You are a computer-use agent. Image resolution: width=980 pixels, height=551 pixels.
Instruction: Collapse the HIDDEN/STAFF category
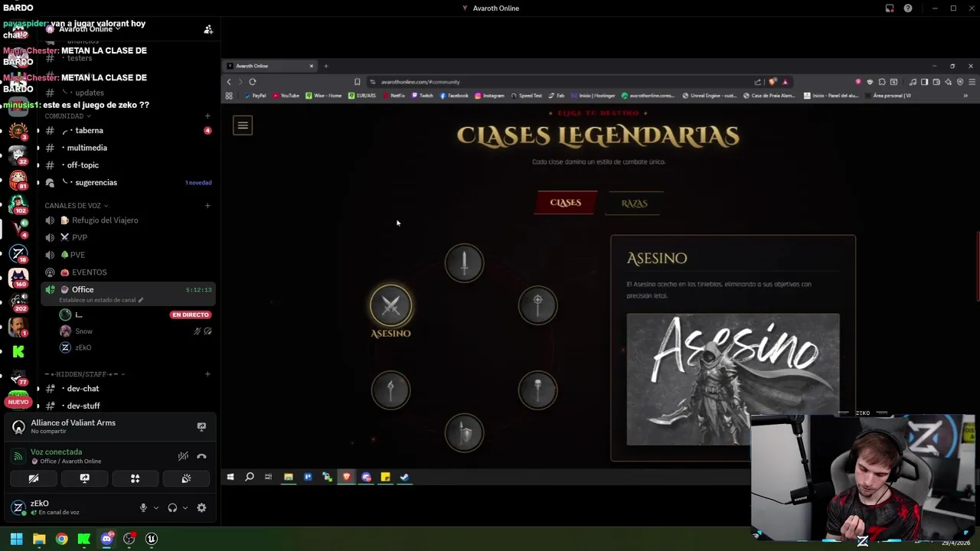point(84,374)
